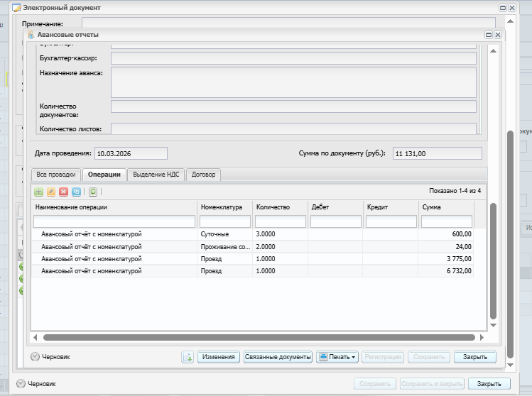532x396 pixels.
Task: Refresh the operations list
Action: [x=93, y=192]
